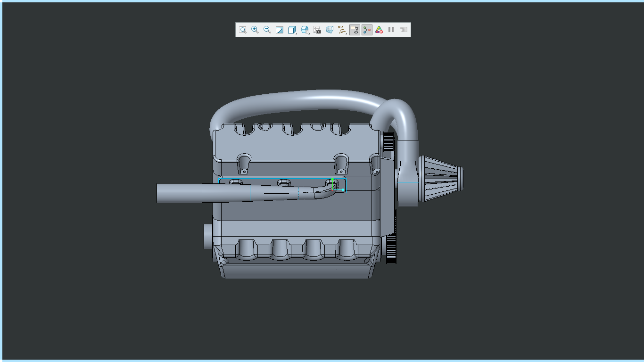Screen dimensions: 644x362
Task: Expand the Saved Orientations list
Action: [305, 30]
